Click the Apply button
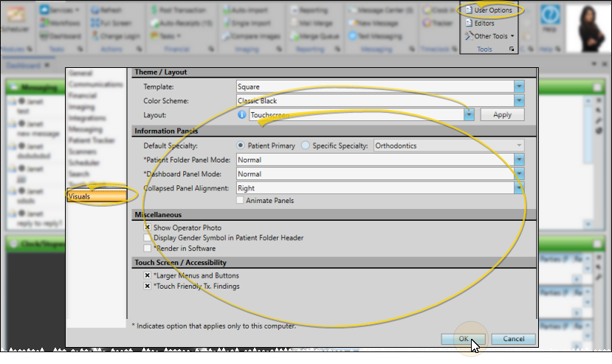This screenshot has height=364, width=612. click(x=502, y=115)
